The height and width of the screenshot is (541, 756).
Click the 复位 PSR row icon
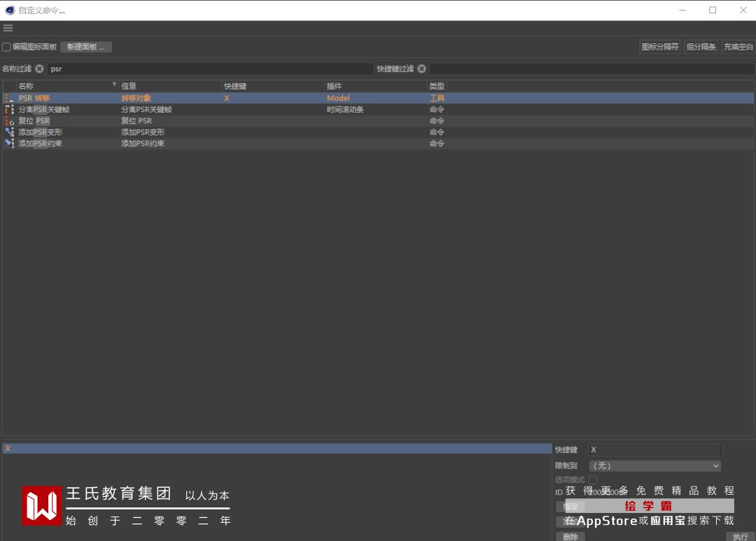coord(9,120)
